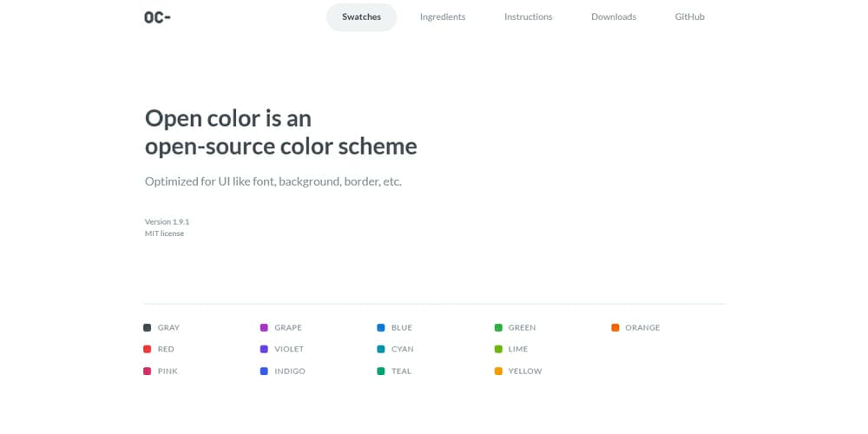
Task: Click the gray color swatch square
Action: (x=148, y=328)
